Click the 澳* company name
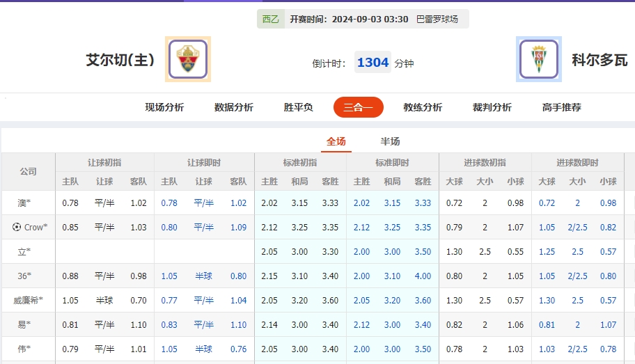 pos(24,203)
